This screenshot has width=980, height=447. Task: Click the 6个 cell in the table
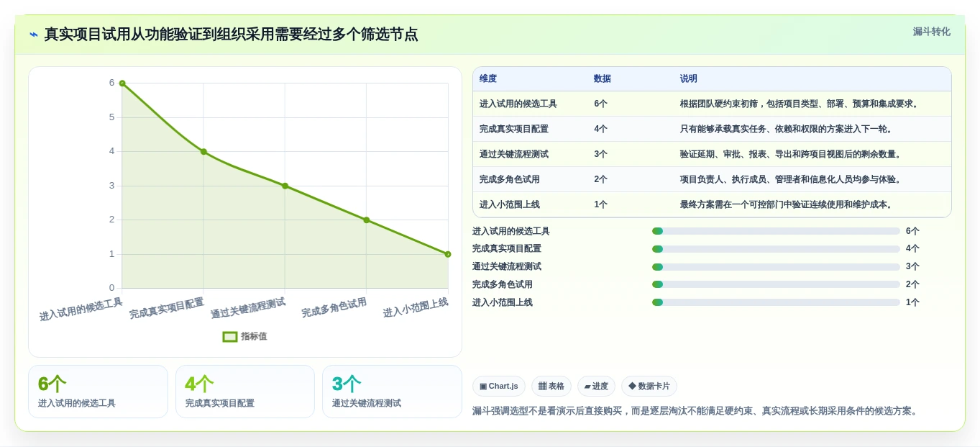click(600, 104)
